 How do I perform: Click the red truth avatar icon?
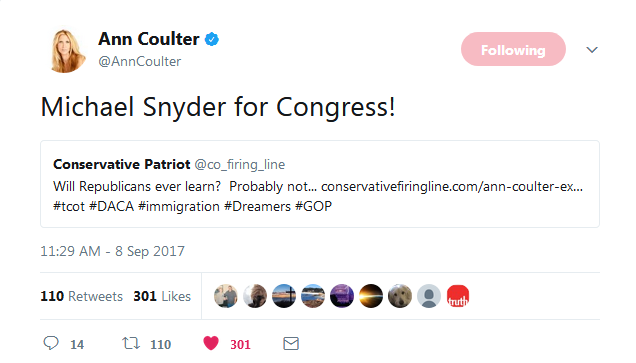pos(458,296)
